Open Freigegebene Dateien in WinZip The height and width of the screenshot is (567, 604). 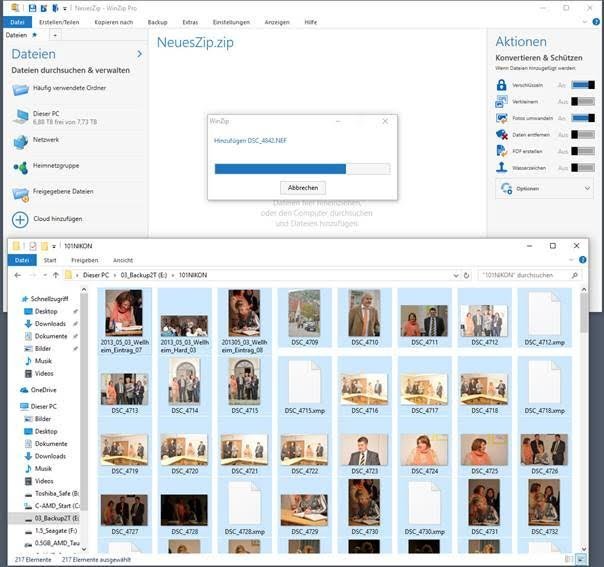click(53, 193)
